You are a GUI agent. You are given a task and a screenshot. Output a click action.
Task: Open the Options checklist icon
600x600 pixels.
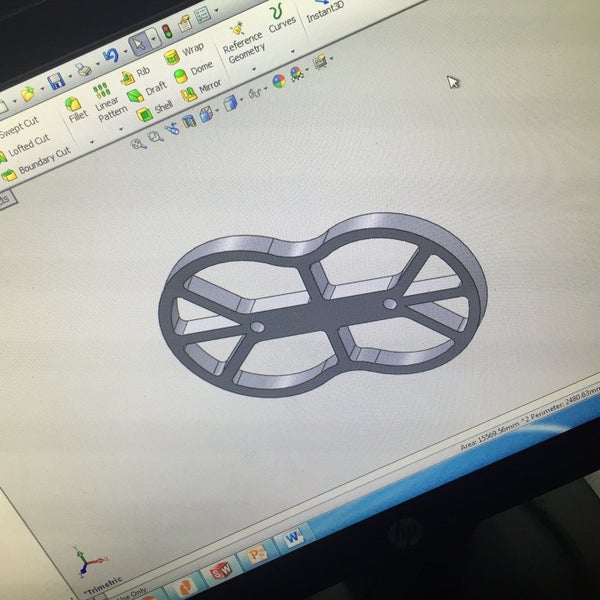point(203,15)
